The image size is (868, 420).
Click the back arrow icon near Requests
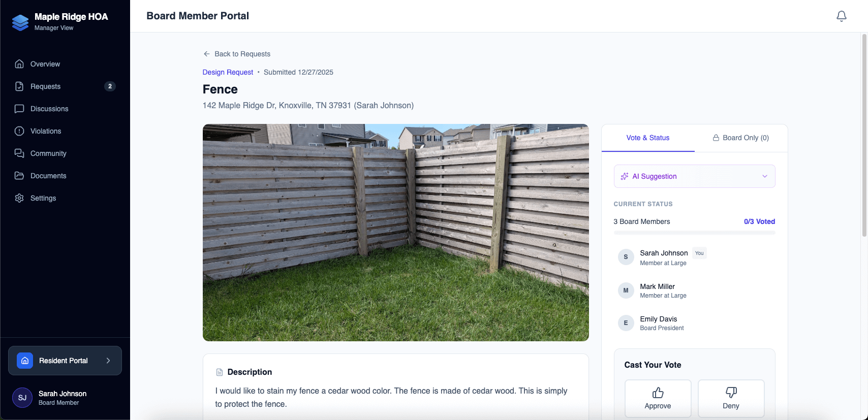click(x=207, y=54)
